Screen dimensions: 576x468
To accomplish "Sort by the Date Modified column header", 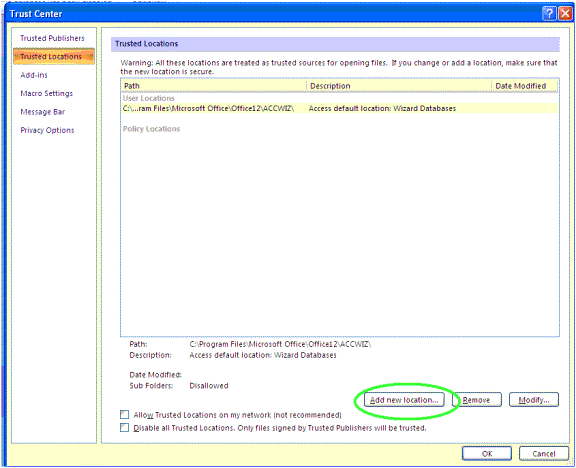I will click(x=525, y=86).
